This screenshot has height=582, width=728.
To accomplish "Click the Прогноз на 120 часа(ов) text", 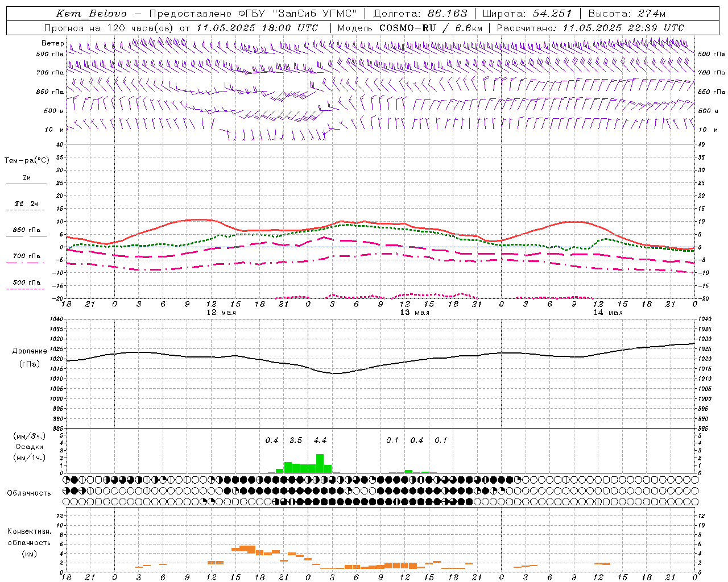I will [109, 28].
